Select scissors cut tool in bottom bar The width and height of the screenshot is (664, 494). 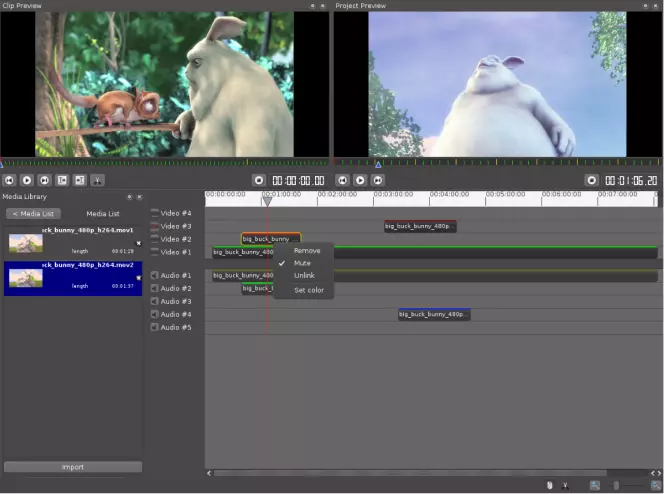pyautogui.click(x=565, y=486)
